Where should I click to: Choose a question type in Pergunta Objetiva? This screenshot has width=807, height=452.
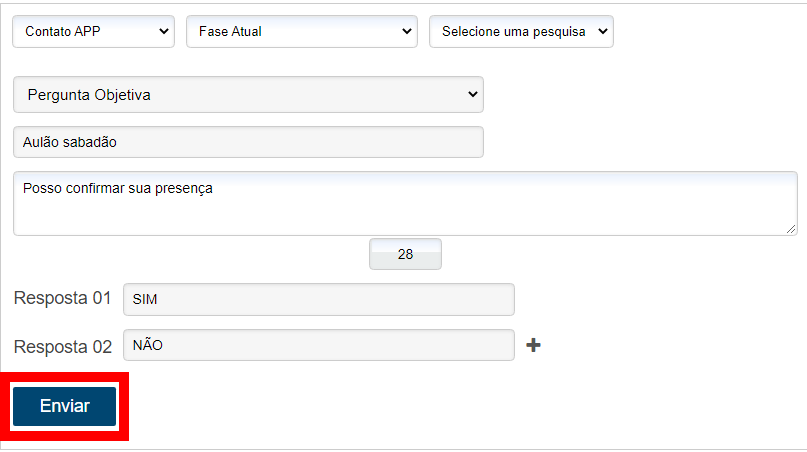tap(248, 95)
